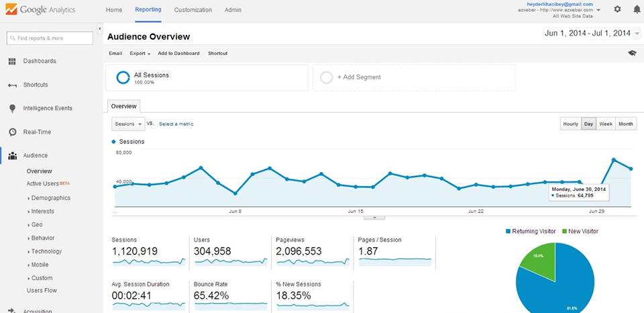Click the Google Analytics logo icon

pyautogui.click(x=11, y=9)
